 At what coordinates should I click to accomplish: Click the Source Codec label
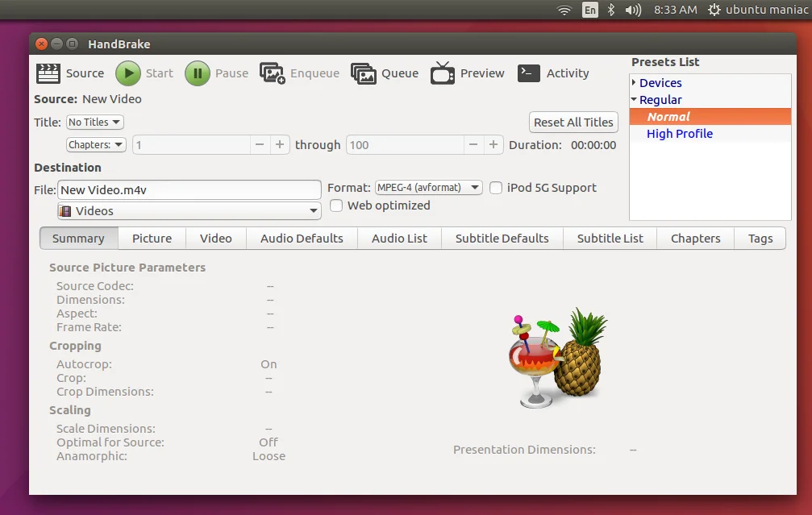[95, 286]
